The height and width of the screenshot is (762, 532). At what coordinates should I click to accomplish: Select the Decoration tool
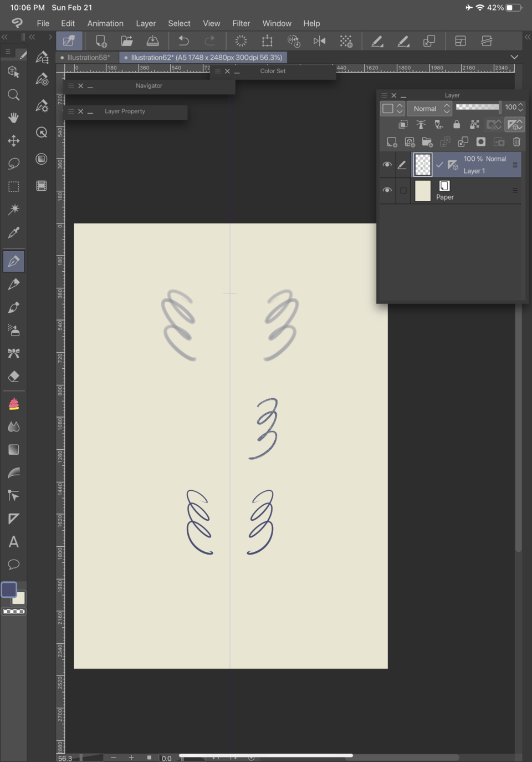click(14, 353)
